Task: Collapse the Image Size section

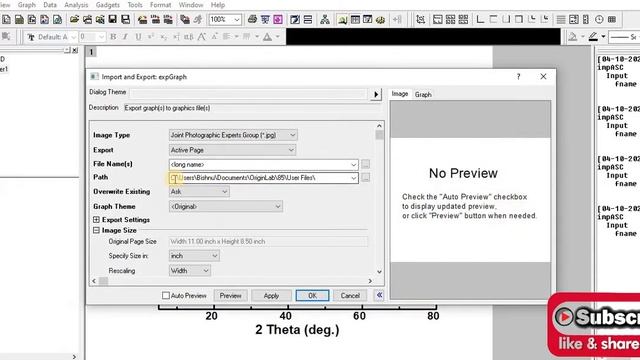Action: pos(96,230)
